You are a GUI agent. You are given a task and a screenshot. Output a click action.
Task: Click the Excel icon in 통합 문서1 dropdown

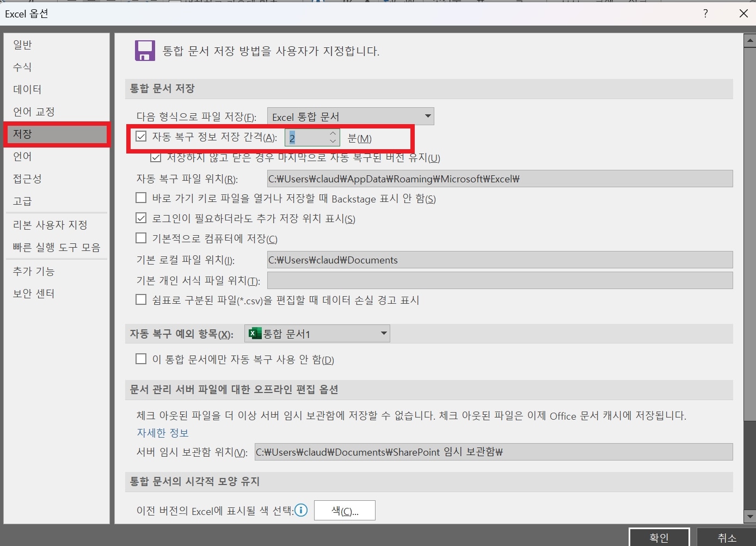(255, 333)
